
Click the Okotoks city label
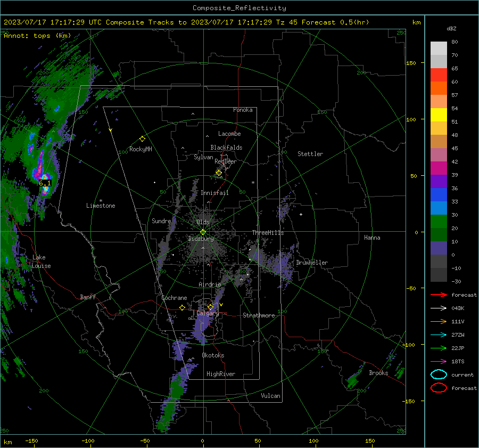point(213,355)
